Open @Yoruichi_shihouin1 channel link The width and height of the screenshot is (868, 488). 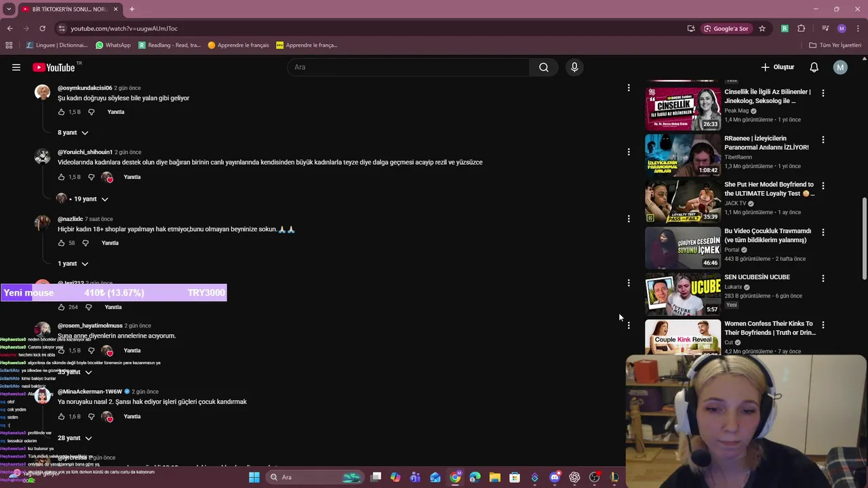click(x=85, y=152)
